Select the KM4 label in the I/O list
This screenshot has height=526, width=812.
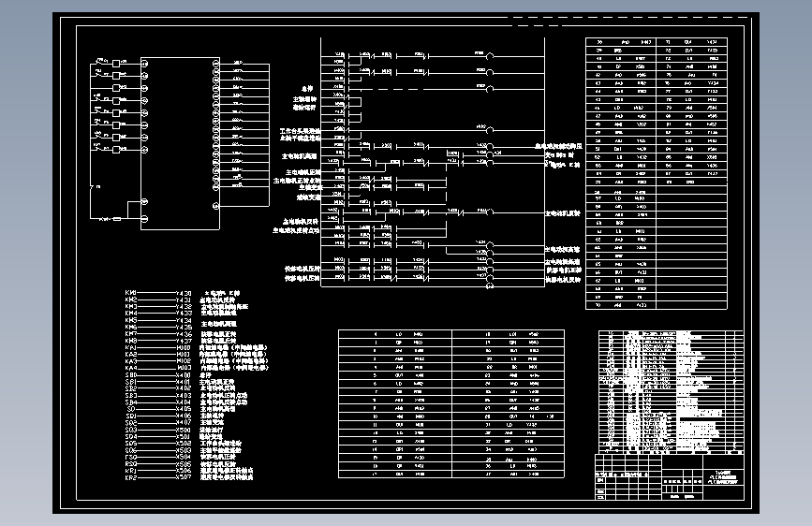131,314
